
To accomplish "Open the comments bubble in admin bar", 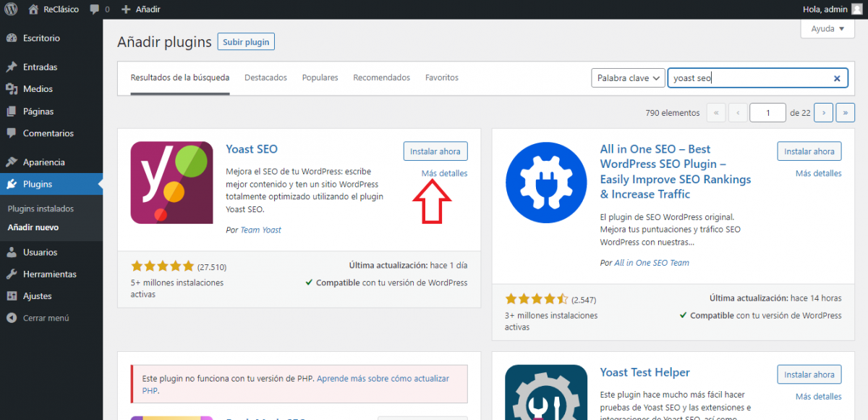I will 95,9.
